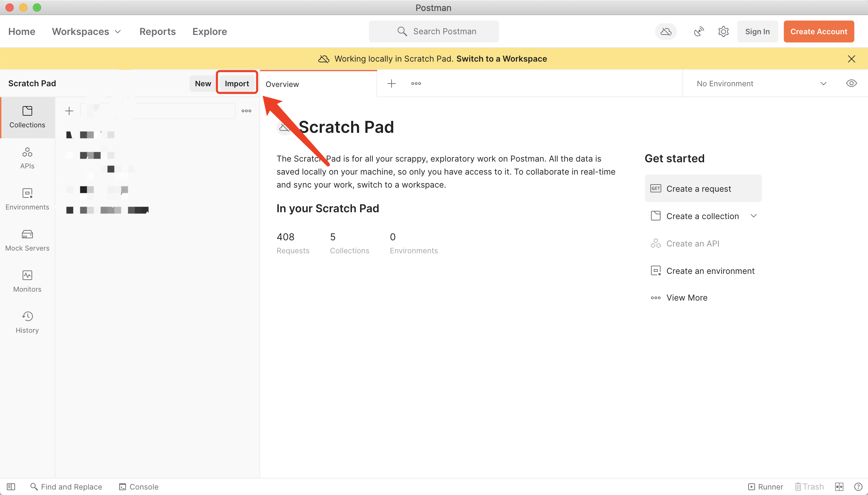
Task: Select the Overview tab
Action: (x=282, y=84)
